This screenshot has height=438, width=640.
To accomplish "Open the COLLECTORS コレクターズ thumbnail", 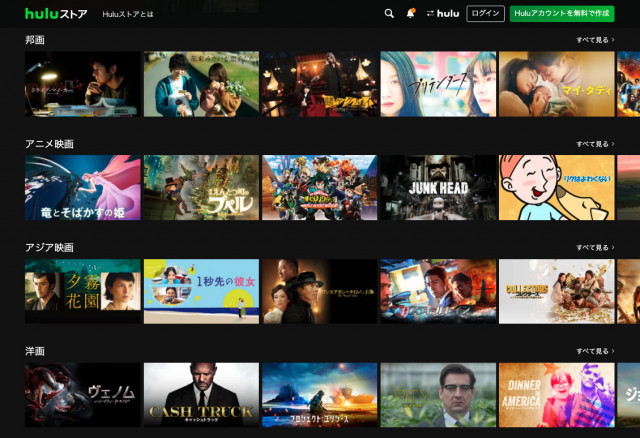I will click(557, 291).
